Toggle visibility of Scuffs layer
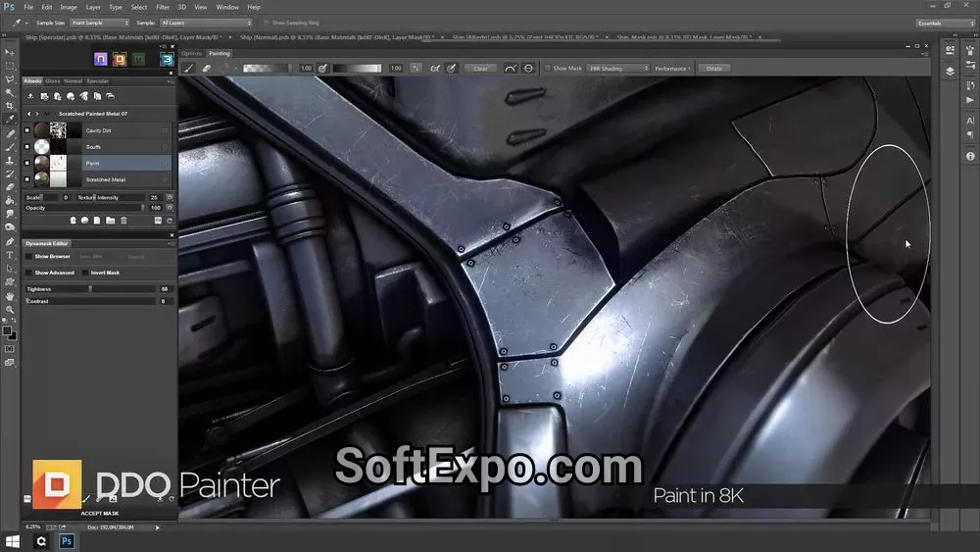This screenshot has width=980, height=552. [x=26, y=146]
